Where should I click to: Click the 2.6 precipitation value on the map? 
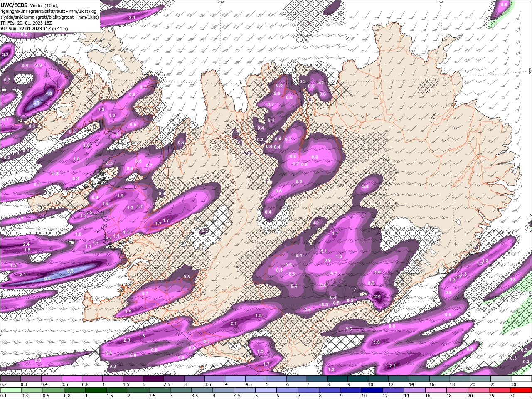377,296
